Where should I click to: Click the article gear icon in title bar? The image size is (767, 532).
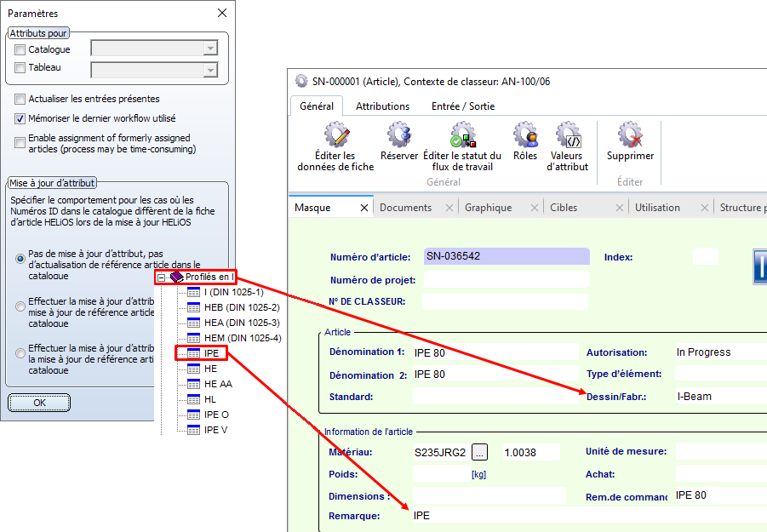[x=301, y=81]
